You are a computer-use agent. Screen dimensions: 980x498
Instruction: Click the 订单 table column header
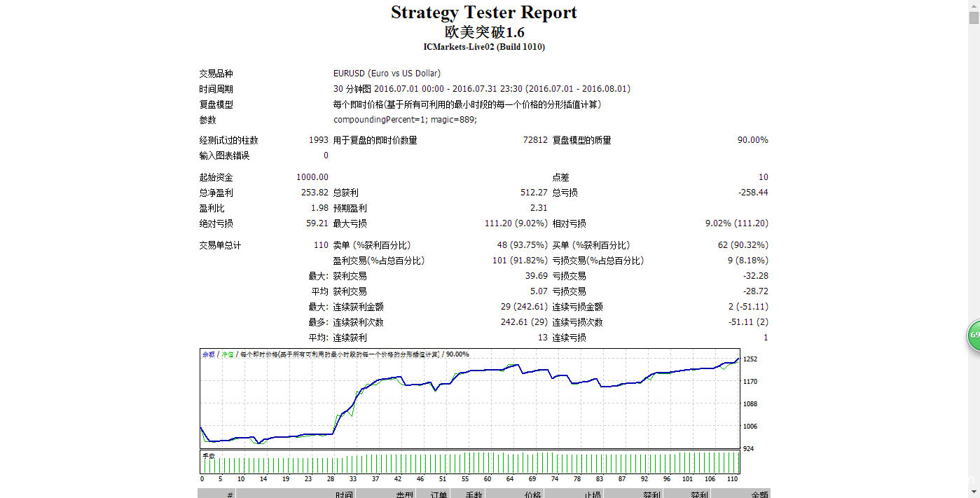point(439,494)
